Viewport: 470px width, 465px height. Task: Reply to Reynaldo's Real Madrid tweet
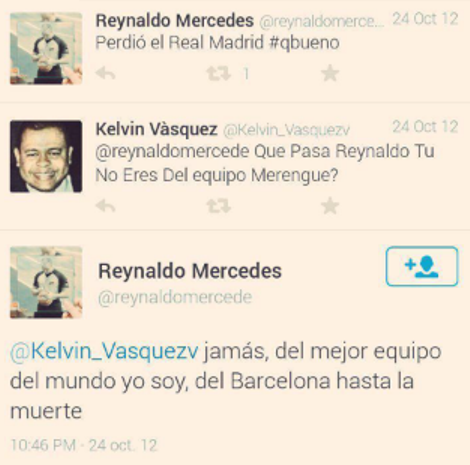point(106,73)
